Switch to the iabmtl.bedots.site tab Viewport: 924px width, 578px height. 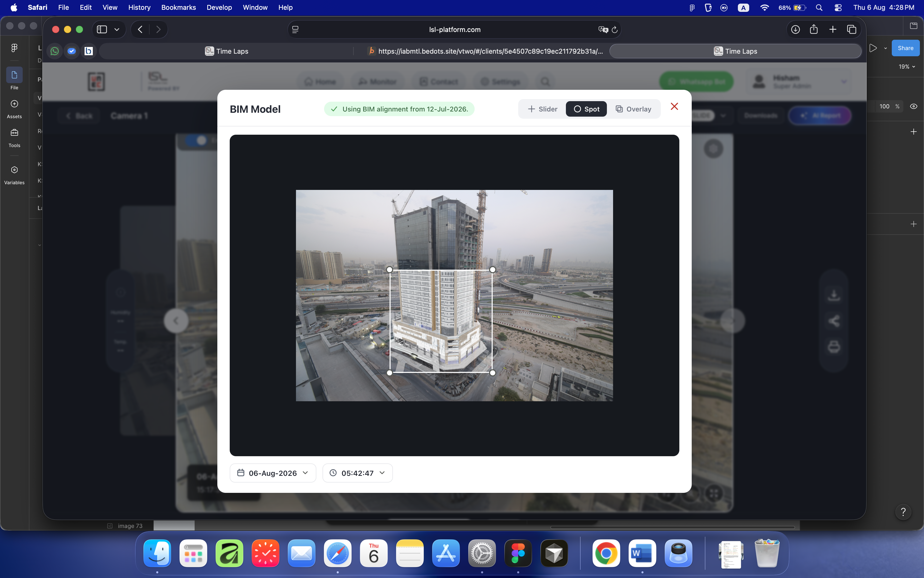pos(485,51)
